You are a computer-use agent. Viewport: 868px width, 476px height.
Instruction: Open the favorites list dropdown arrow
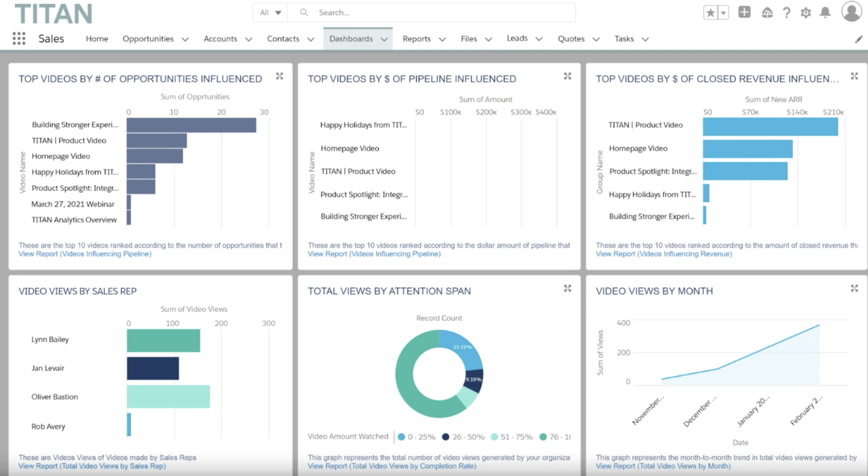pyautogui.click(x=724, y=13)
